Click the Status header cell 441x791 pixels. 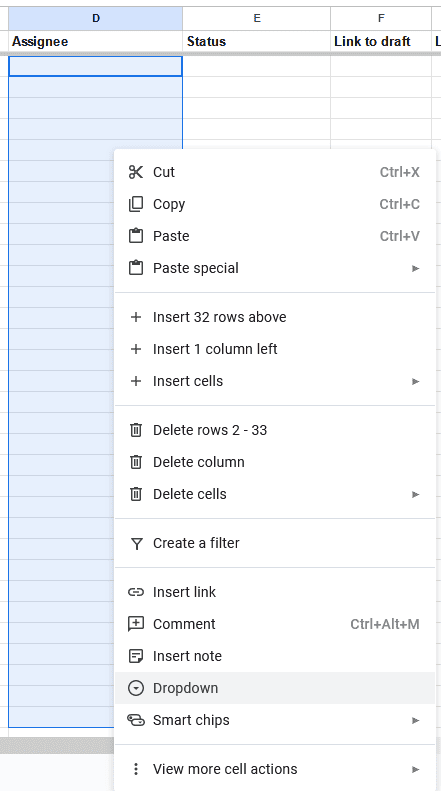(x=256, y=41)
